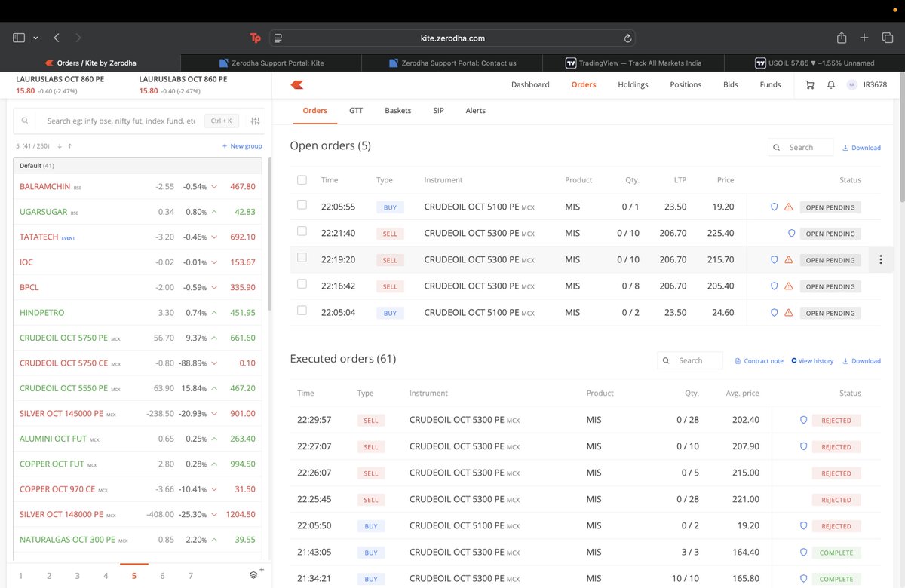Click shield icon on 22:29:57 rejected order
This screenshot has width=905, height=588.
click(803, 421)
